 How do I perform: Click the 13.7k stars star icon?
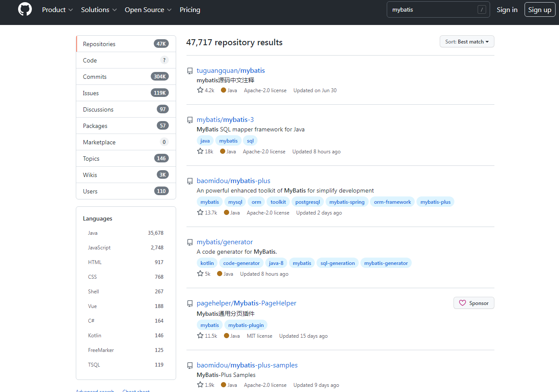pos(200,212)
